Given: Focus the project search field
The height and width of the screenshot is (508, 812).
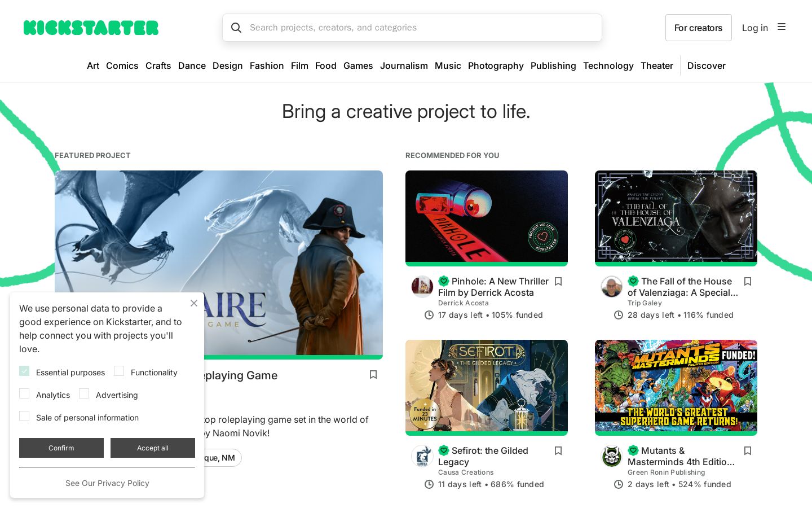Looking at the screenshot, I should [412, 28].
